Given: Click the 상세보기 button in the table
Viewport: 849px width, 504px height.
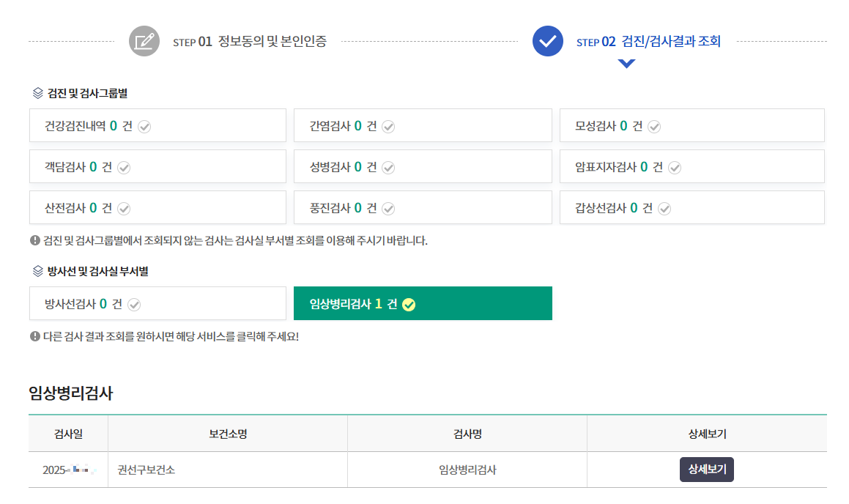Looking at the screenshot, I should (705, 470).
